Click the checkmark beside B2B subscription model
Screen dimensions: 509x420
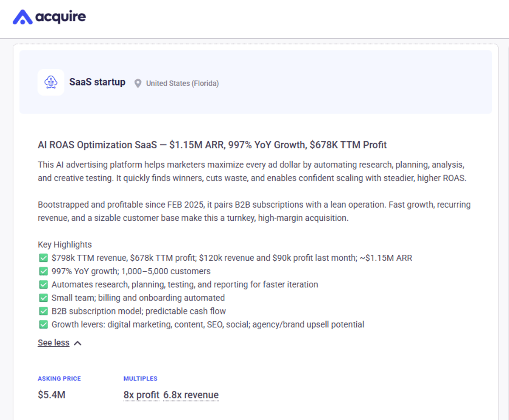pos(43,311)
